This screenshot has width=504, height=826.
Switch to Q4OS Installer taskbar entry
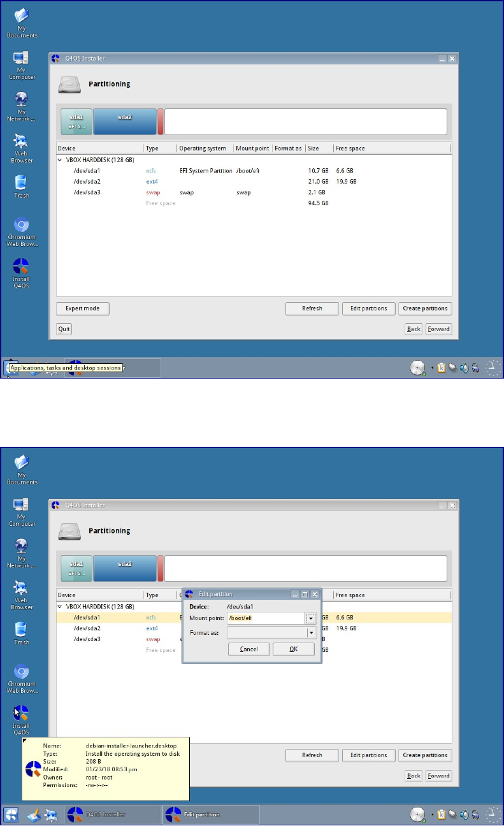113,814
